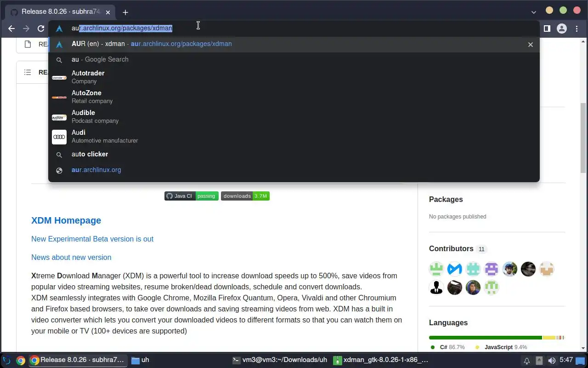Choose the 'auto clicker' search suggestion

point(294,155)
